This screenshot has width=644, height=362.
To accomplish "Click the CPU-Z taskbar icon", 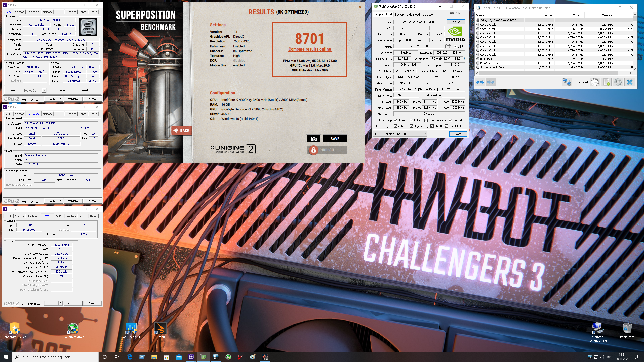I will 191,357.
